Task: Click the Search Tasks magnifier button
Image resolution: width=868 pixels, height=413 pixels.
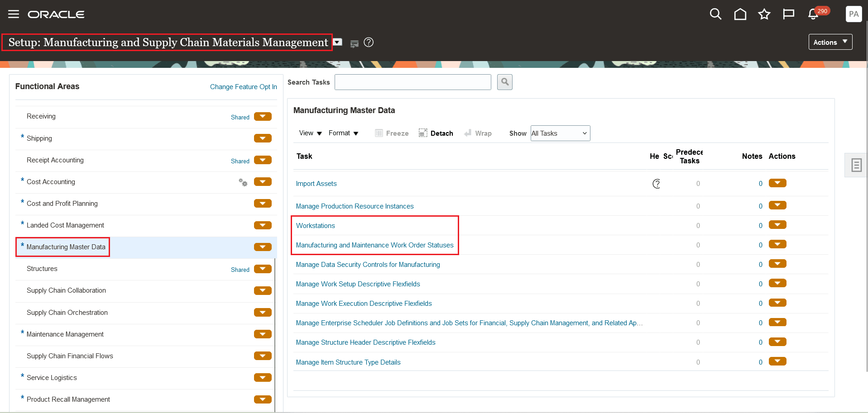Action: pyautogui.click(x=505, y=82)
